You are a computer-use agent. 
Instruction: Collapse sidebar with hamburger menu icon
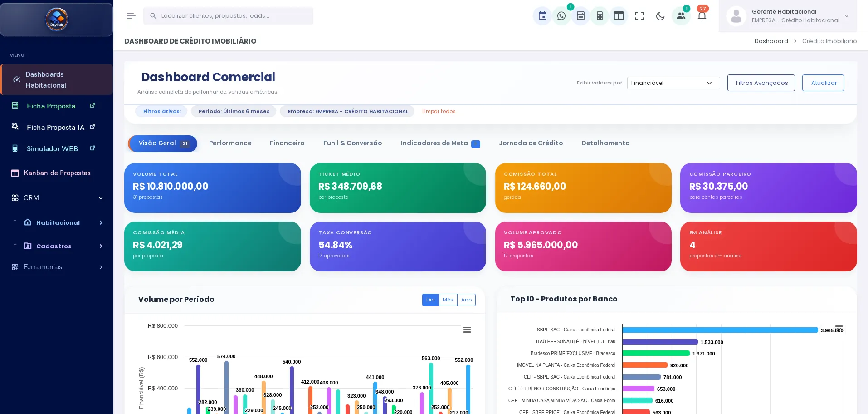131,16
